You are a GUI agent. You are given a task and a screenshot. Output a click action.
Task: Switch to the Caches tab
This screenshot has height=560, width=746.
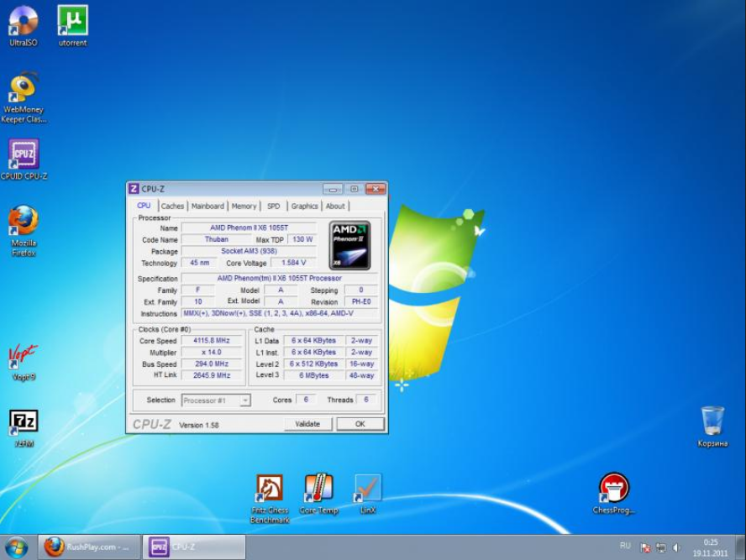172,206
